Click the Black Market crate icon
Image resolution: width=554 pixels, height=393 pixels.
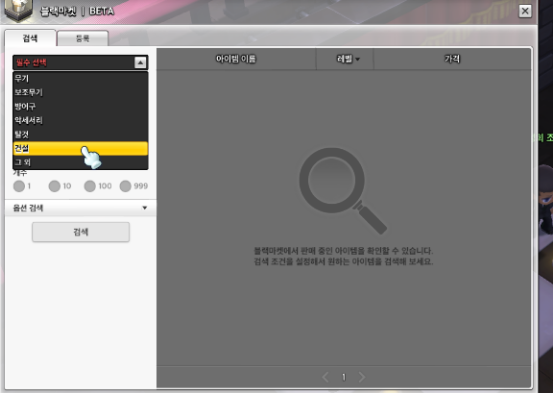(x=18, y=10)
